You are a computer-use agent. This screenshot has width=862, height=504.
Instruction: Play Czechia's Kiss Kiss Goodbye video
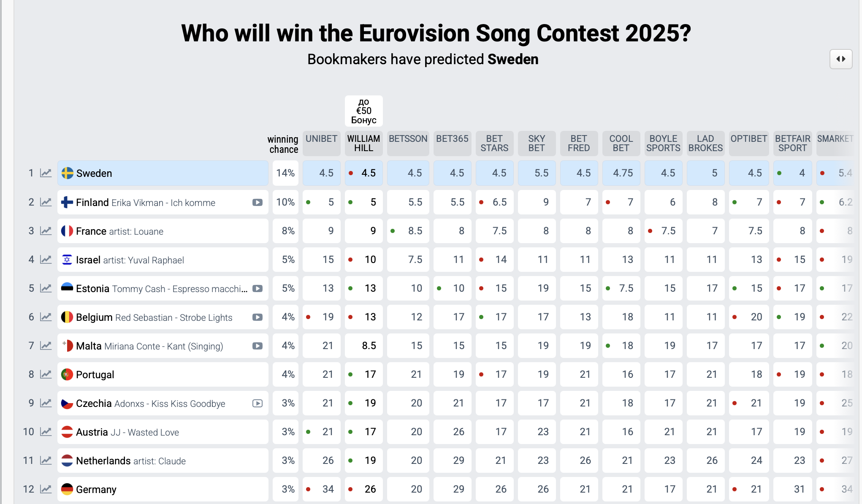pyautogui.click(x=258, y=404)
